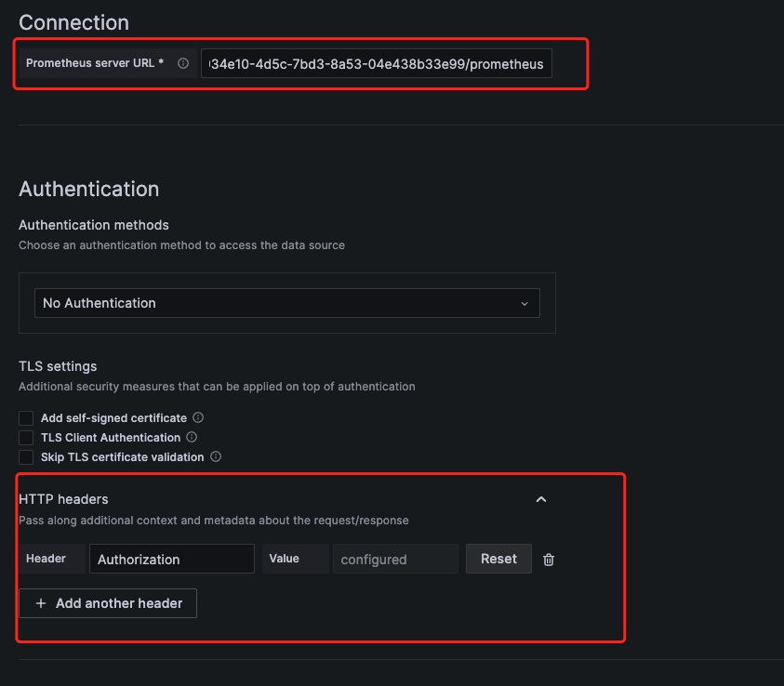Enable Add self-signed certificate checkbox
The height and width of the screenshot is (686, 784).
coord(26,418)
